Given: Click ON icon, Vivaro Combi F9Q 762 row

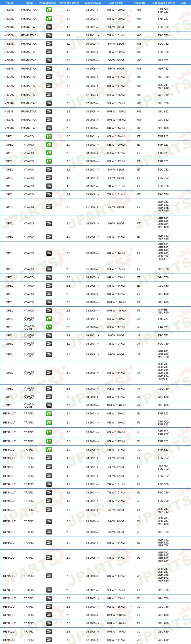Looking at the screenshot, I should coord(49,335).
